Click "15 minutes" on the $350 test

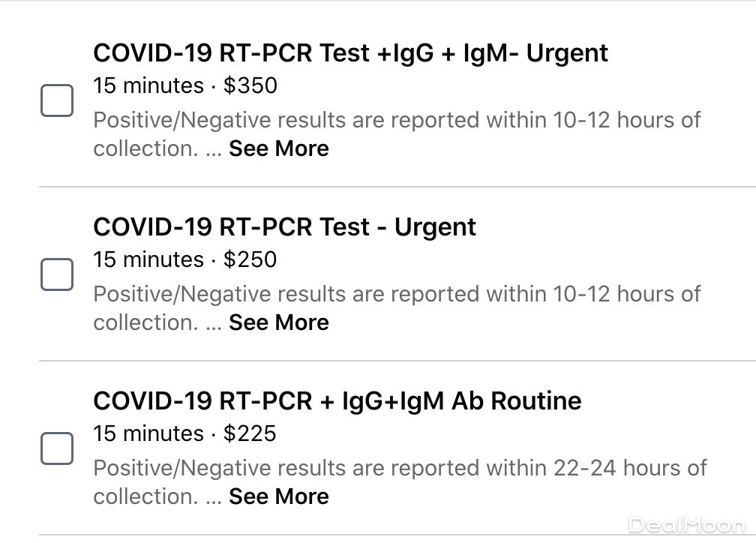pos(148,85)
